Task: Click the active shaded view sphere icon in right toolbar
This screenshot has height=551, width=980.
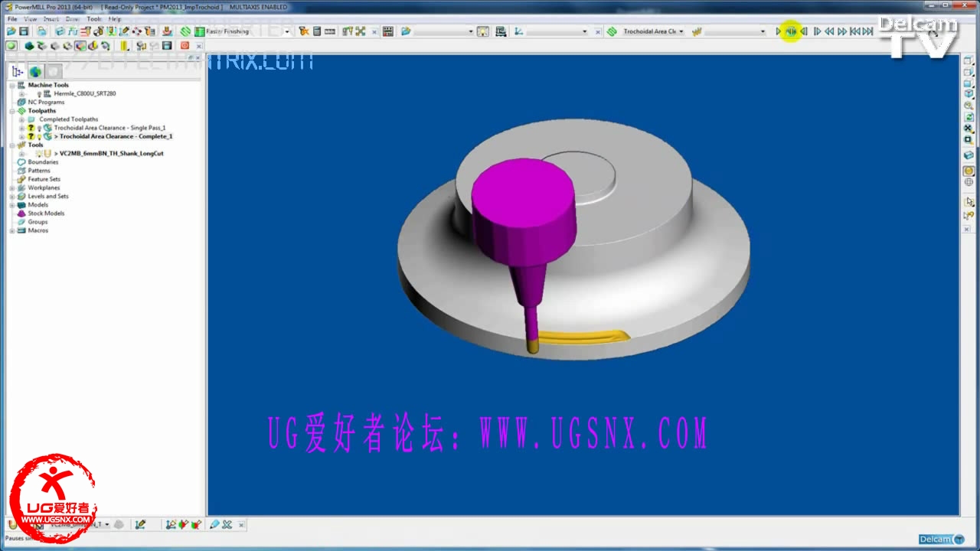Action: pyautogui.click(x=969, y=171)
